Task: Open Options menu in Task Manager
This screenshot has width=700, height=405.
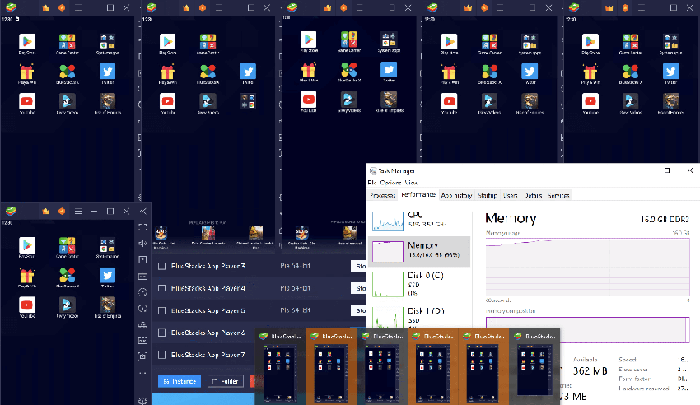Action: coord(390,182)
